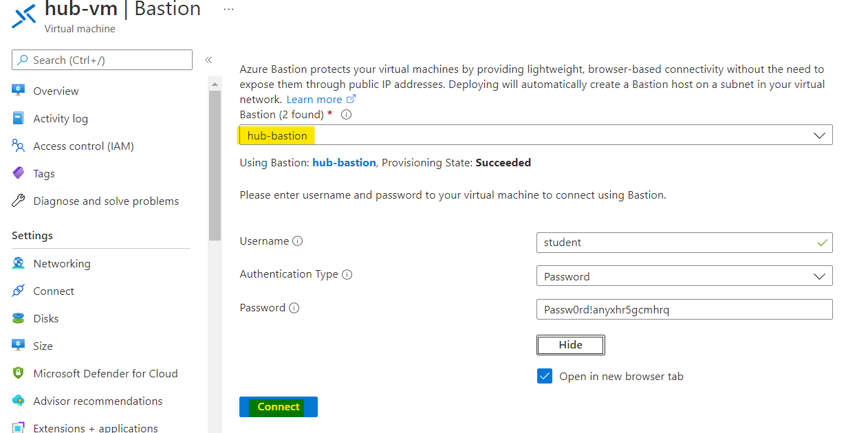Click the Networking icon under Settings
This screenshot has width=868, height=433.
[x=19, y=263]
